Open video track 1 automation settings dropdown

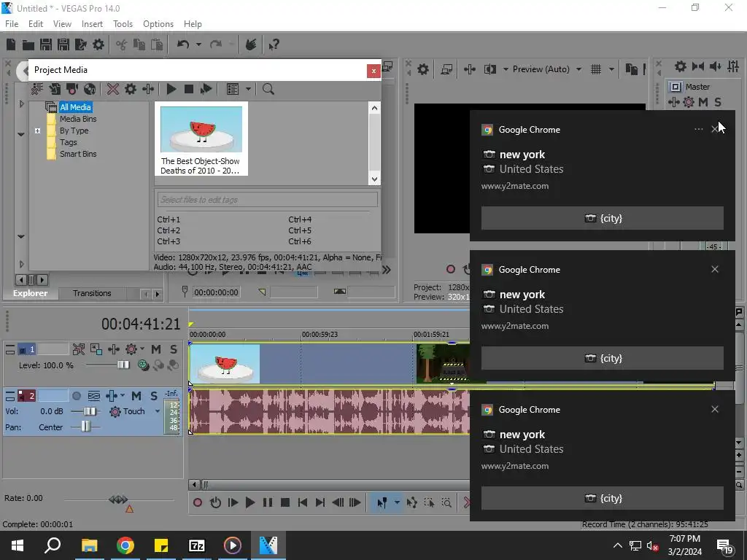142,349
